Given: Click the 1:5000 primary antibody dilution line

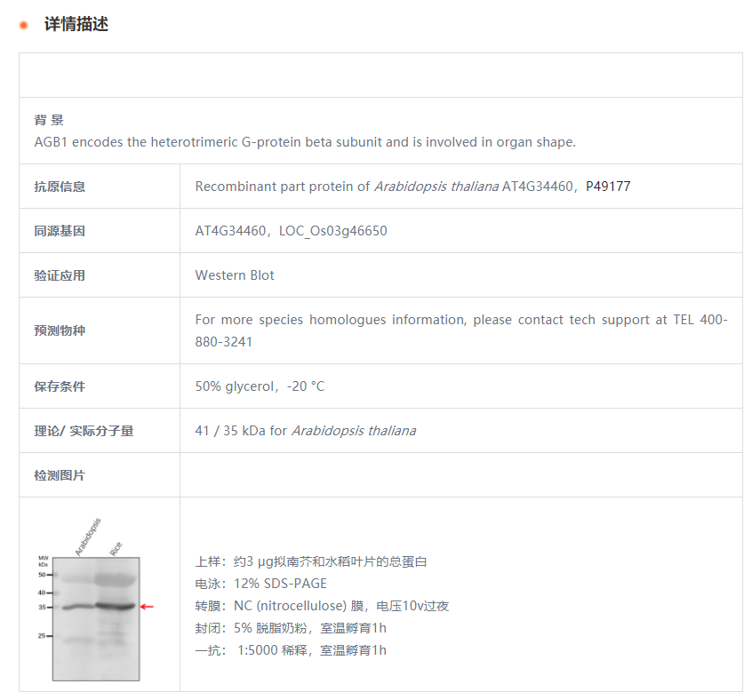Looking at the screenshot, I should (291, 650).
